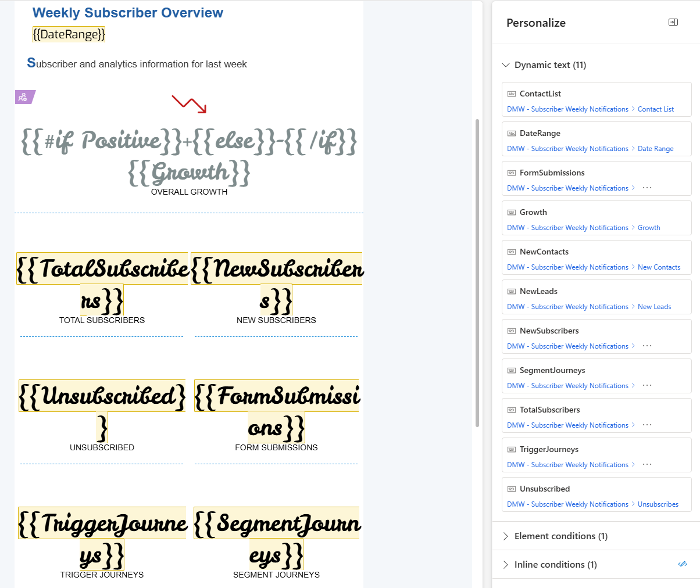The height and width of the screenshot is (588, 700).
Task: Collapse the Personalize panel using the top-right icon
Action: click(673, 23)
